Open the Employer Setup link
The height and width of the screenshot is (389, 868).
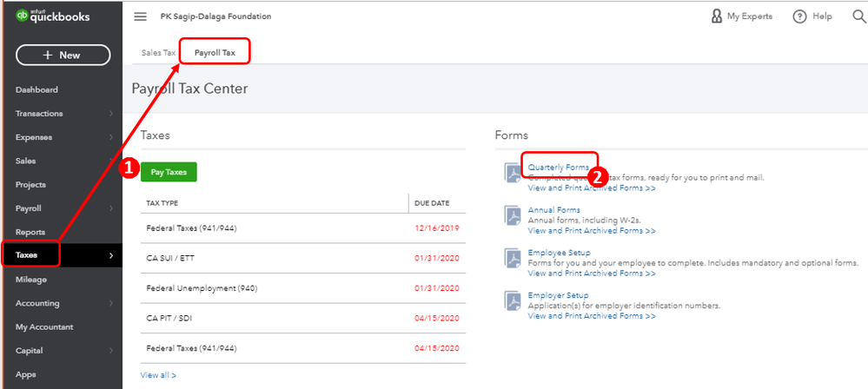558,295
